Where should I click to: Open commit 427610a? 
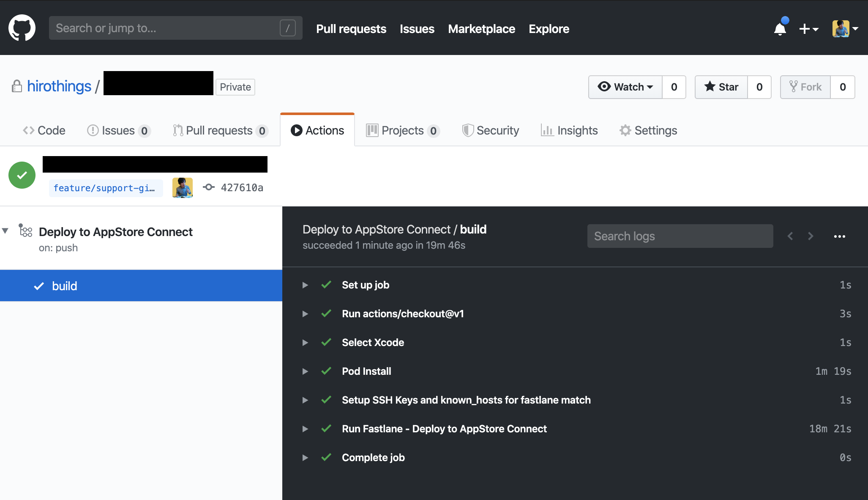pyautogui.click(x=242, y=188)
